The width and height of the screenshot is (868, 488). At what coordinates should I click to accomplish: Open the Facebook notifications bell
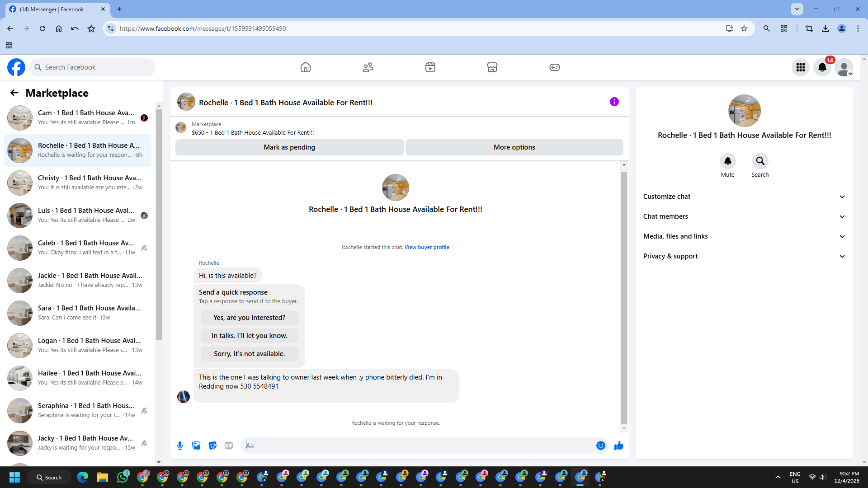pyautogui.click(x=822, y=67)
